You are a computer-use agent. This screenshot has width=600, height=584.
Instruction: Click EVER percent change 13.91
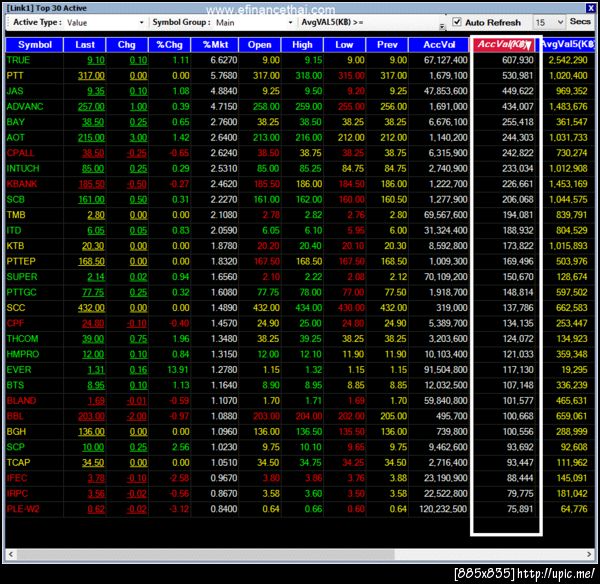point(178,370)
